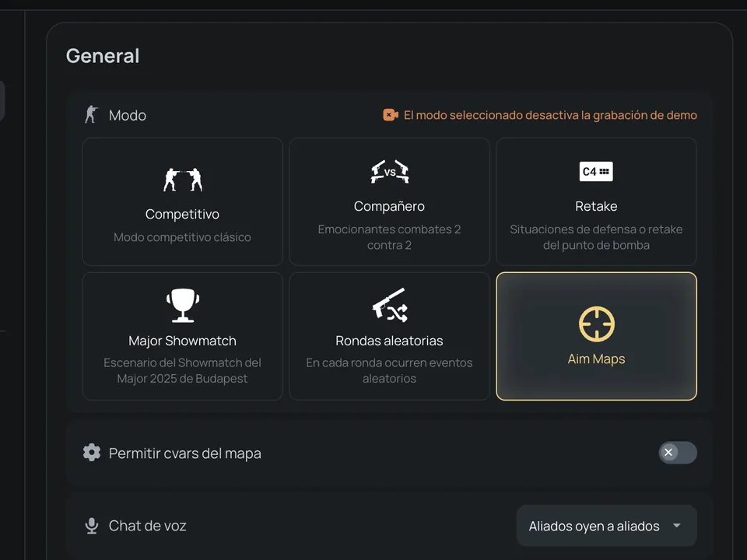Click 'Modo competitivo clásico' description
The height and width of the screenshot is (560, 747).
coord(182,237)
